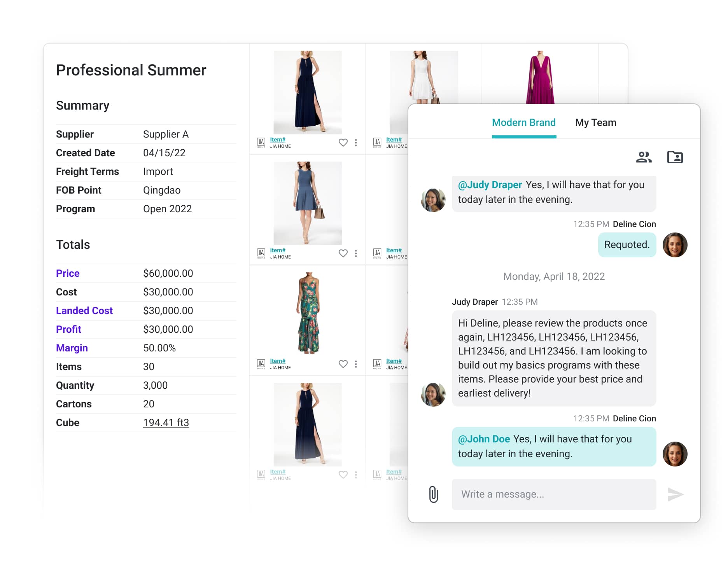Image resolution: width=728 pixels, height=566 pixels.
Task: Click JIA Home logo under first navy dress
Action: pyautogui.click(x=261, y=143)
